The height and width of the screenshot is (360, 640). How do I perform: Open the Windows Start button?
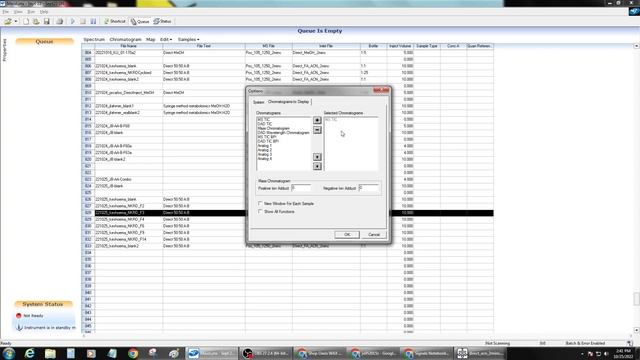(x=9, y=353)
